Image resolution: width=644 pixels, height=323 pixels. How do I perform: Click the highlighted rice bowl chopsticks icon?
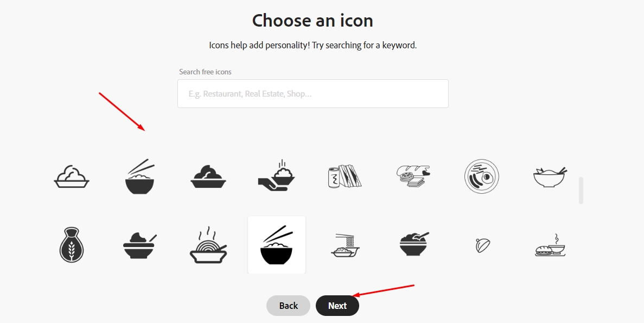click(276, 244)
